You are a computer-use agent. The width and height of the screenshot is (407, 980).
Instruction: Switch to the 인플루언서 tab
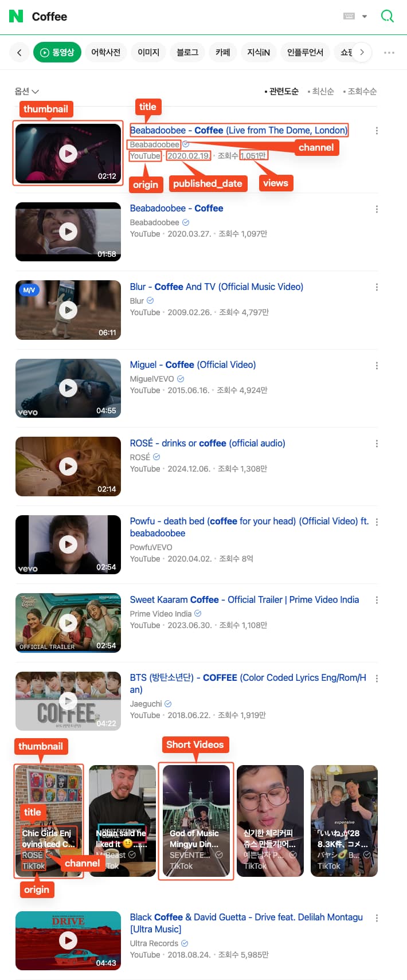pos(305,52)
